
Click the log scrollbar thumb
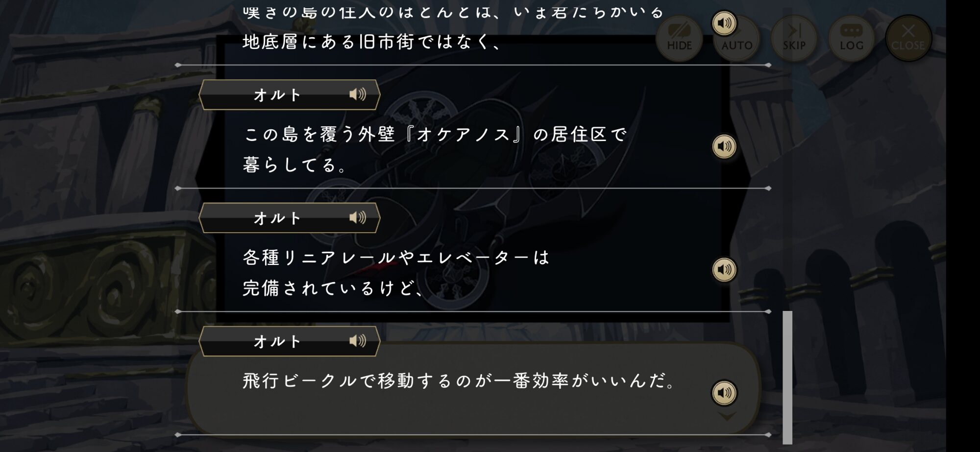(787, 377)
